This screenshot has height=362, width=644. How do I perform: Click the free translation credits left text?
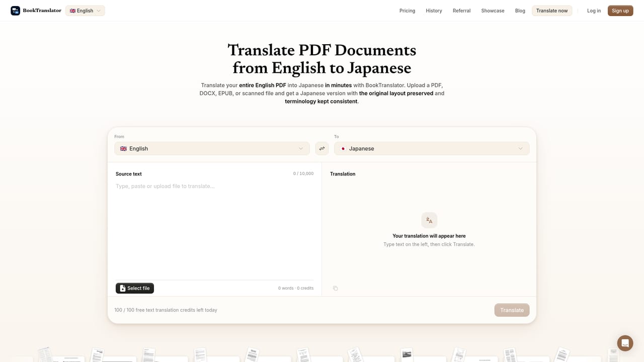pos(166,310)
